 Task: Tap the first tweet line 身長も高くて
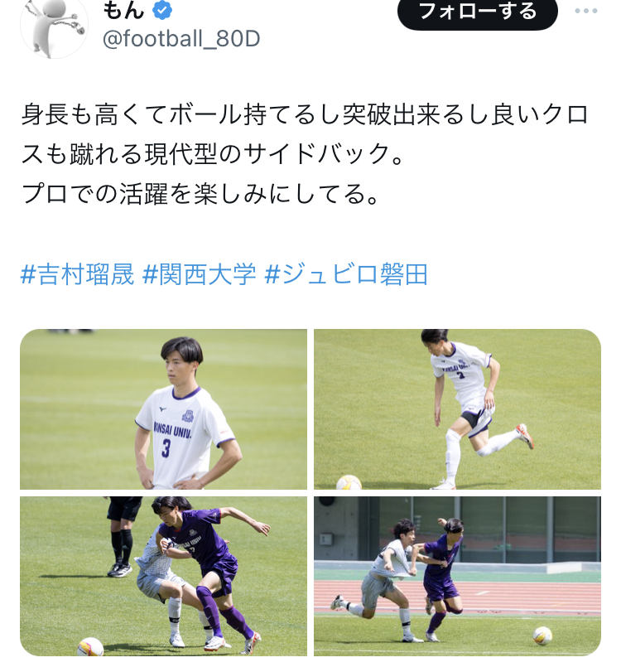click(305, 115)
